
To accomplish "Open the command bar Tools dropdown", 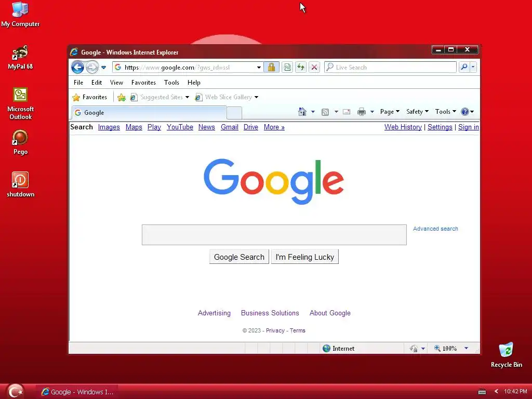I will [x=445, y=112].
